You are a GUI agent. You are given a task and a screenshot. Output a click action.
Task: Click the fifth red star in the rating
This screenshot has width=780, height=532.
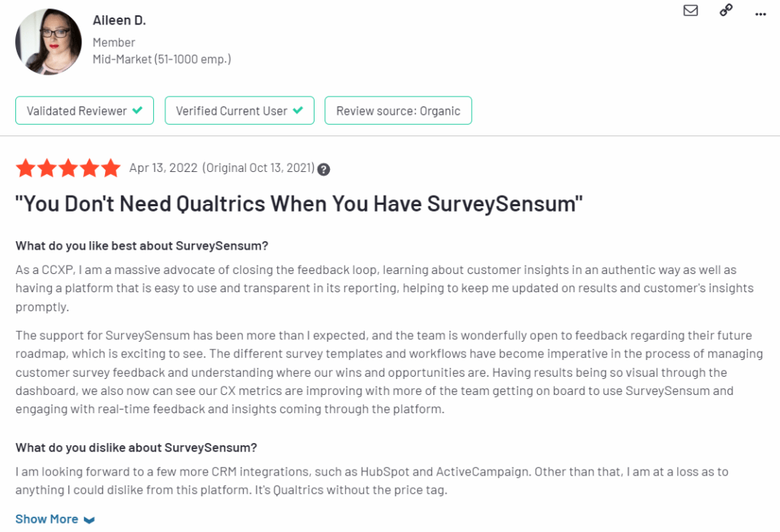click(x=110, y=167)
